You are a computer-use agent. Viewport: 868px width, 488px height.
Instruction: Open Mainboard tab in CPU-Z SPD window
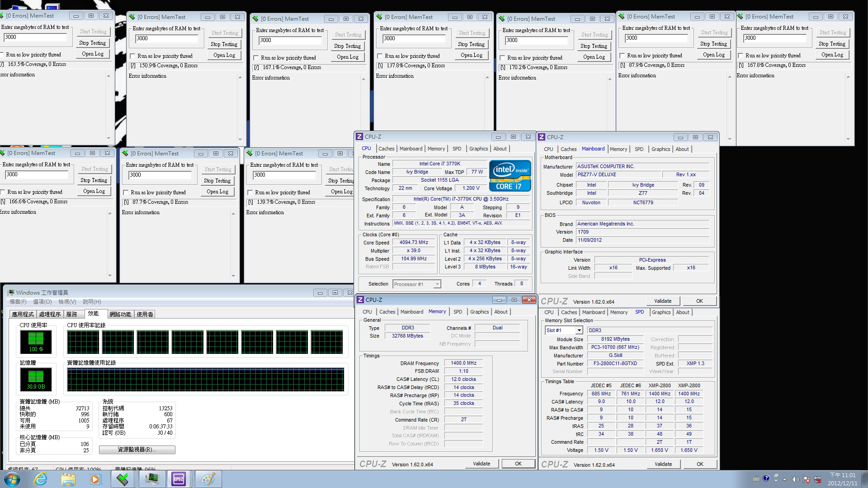pos(593,312)
